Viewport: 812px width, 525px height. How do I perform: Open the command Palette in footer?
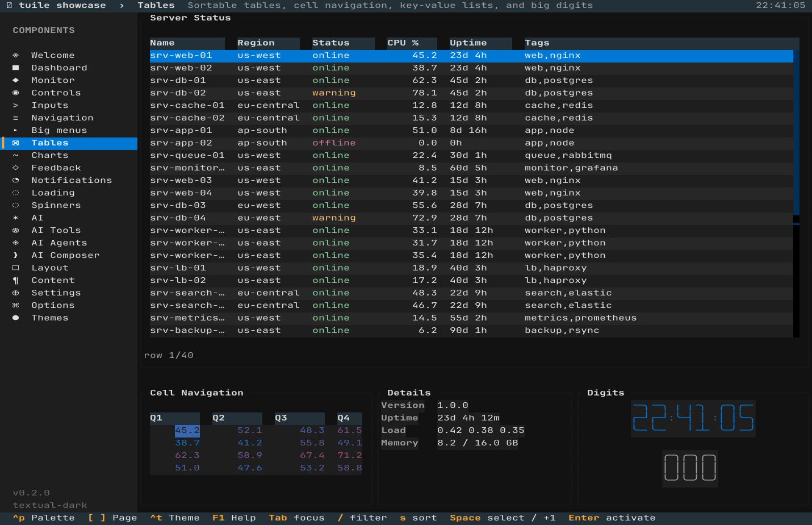tap(44, 518)
